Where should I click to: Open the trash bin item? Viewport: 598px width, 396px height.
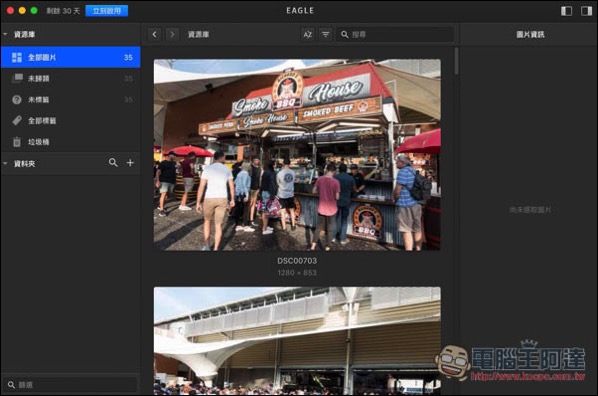71,142
